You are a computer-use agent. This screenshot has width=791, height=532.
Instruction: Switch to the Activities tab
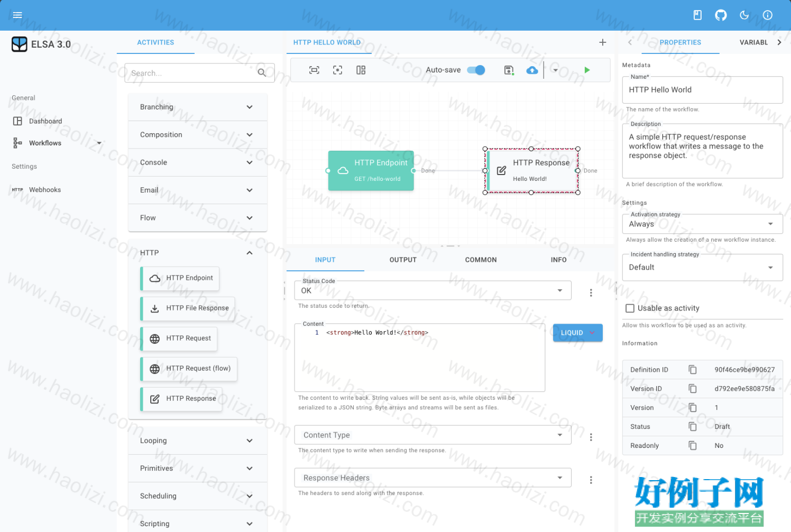(155, 42)
